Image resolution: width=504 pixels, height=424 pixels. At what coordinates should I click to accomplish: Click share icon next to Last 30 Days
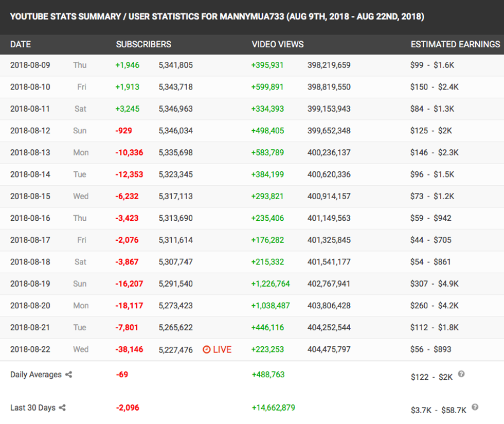63,408
